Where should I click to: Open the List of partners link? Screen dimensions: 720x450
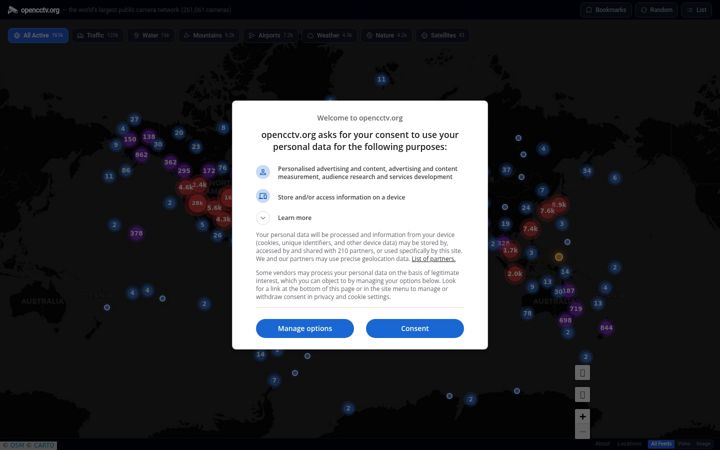pyautogui.click(x=433, y=259)
